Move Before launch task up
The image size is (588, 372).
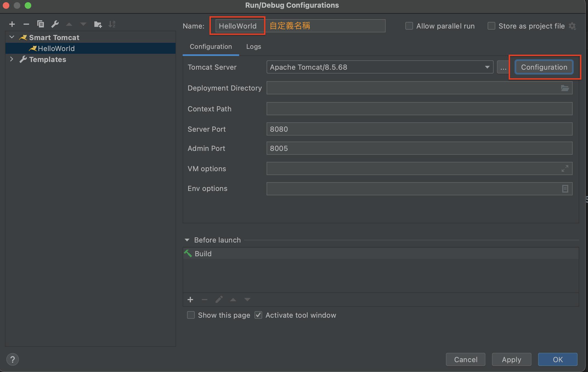click(x=233, y=300)
